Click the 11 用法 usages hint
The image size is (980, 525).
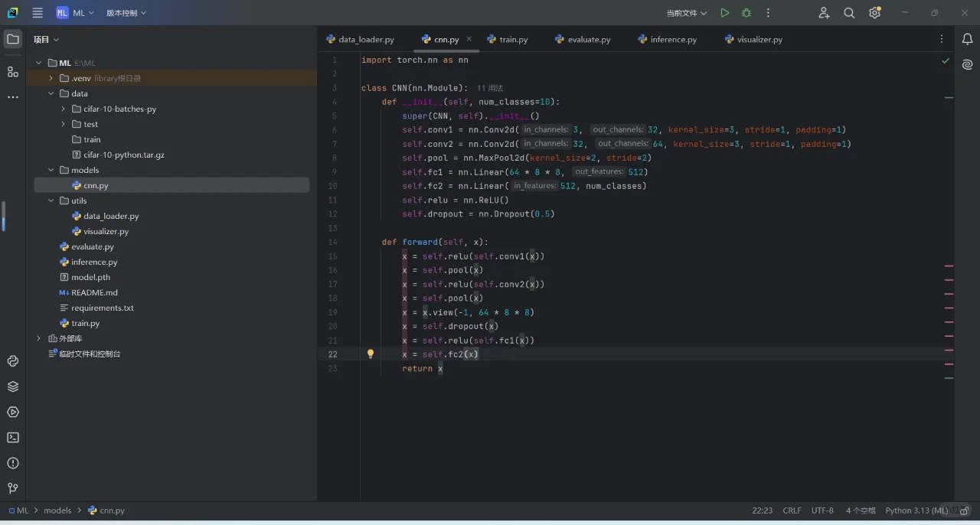[490, 88]
